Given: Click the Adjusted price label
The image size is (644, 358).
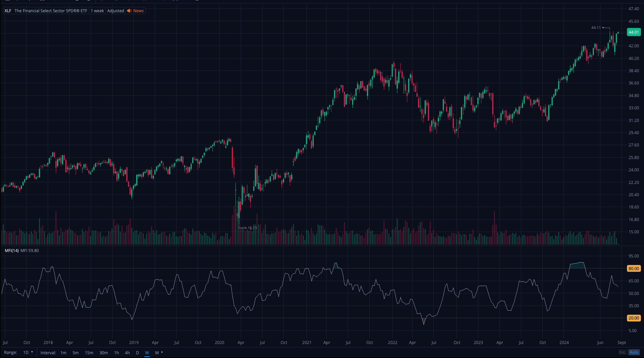Looking at the screenshot, I should (116, 11).
